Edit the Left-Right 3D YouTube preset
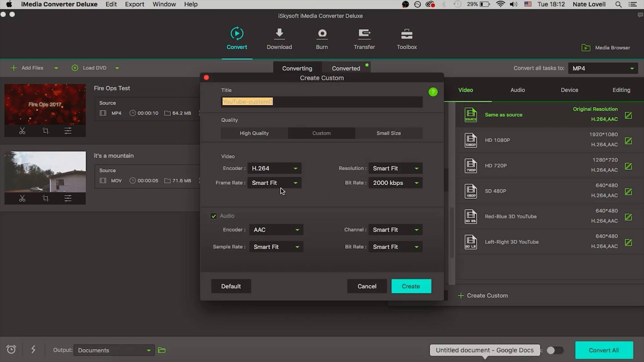Image resolution: width=644 pixels, height=362 pixels. (x=628, y=242)
